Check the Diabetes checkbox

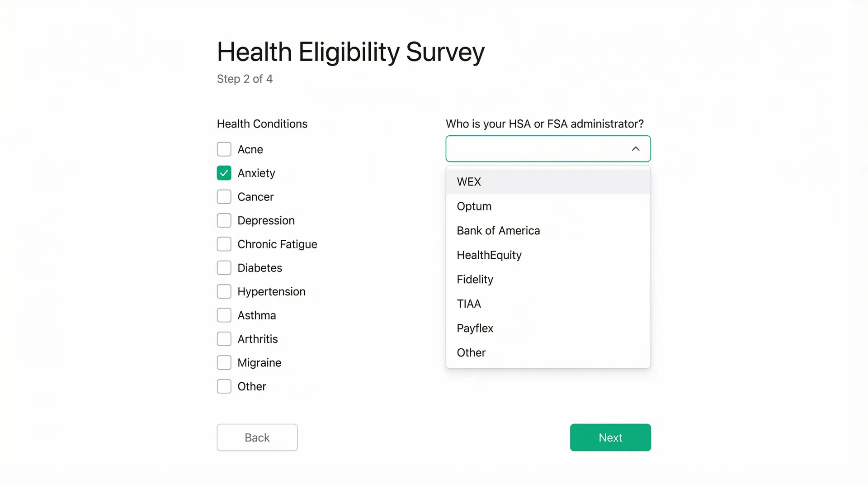pyautogui.click(x=224, y=267)
